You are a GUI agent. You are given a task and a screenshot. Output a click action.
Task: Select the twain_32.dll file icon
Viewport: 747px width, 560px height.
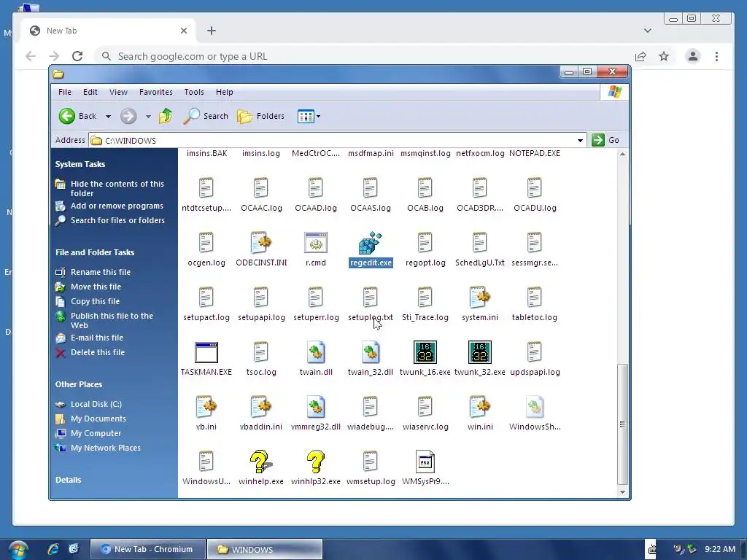click(370, 352)
